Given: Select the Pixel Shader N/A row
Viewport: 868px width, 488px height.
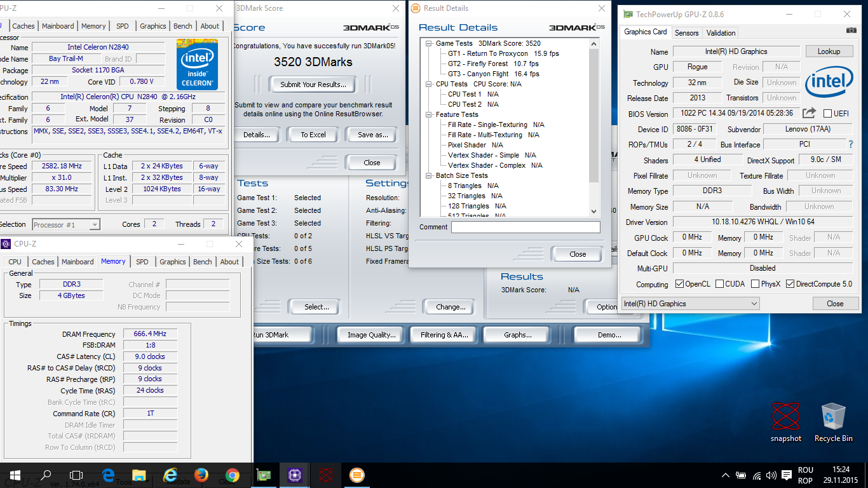Looking at the screenshot, I should click(x=475, y=145).
